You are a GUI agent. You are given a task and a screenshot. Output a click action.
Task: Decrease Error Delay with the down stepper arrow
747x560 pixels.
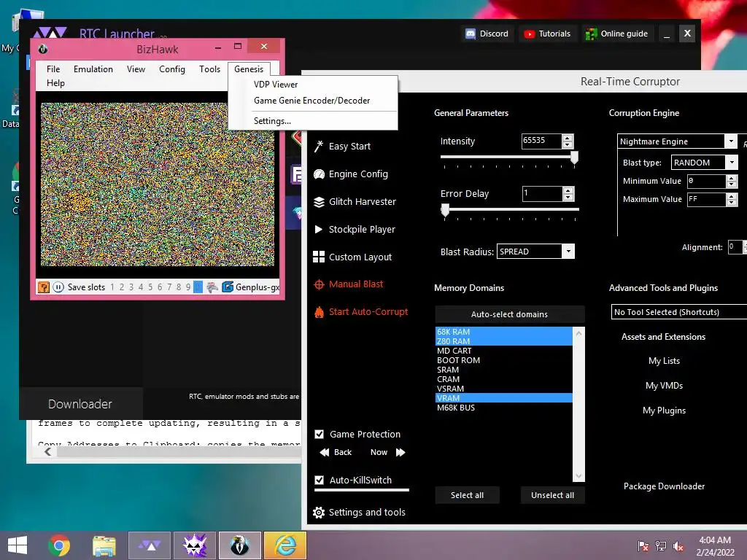click(568, 197)
